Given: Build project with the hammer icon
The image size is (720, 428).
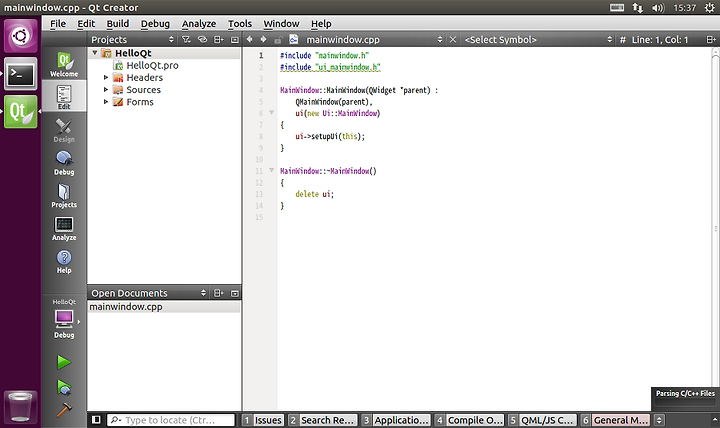Looking at the screenshot, I should pos(64,410).
